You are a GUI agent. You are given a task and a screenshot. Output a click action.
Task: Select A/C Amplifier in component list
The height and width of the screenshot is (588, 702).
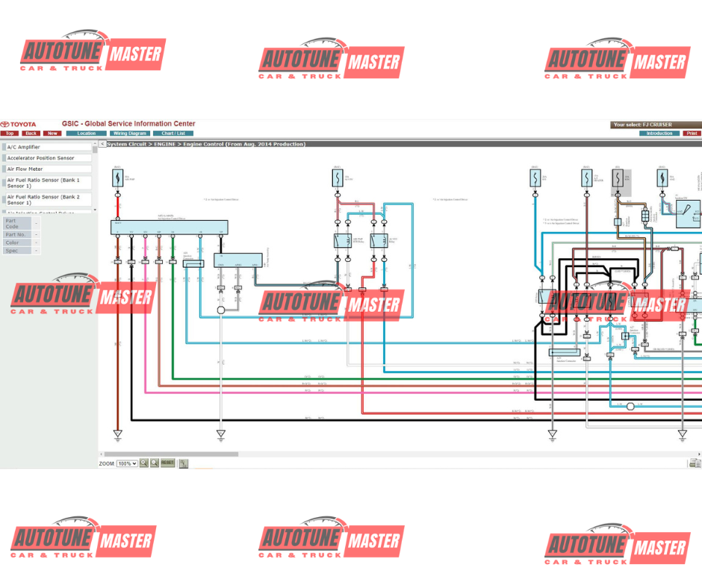[x=46, y=147]
